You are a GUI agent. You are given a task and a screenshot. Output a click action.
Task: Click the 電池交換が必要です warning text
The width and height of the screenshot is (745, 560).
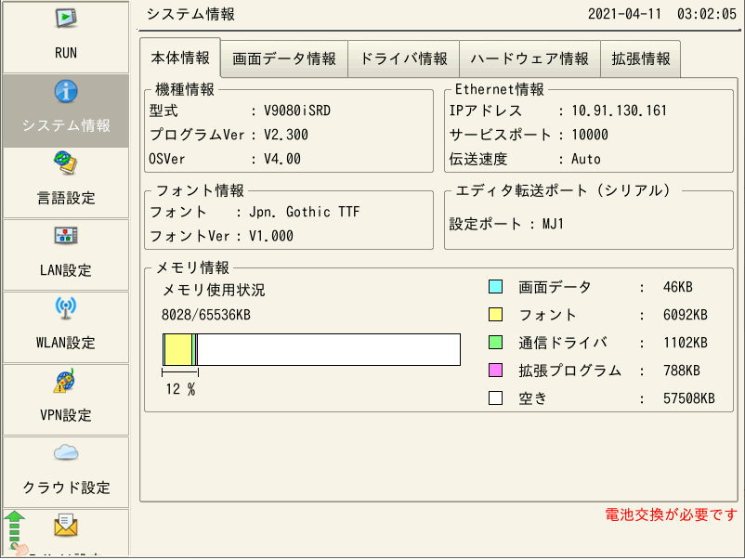coord(671,515)
